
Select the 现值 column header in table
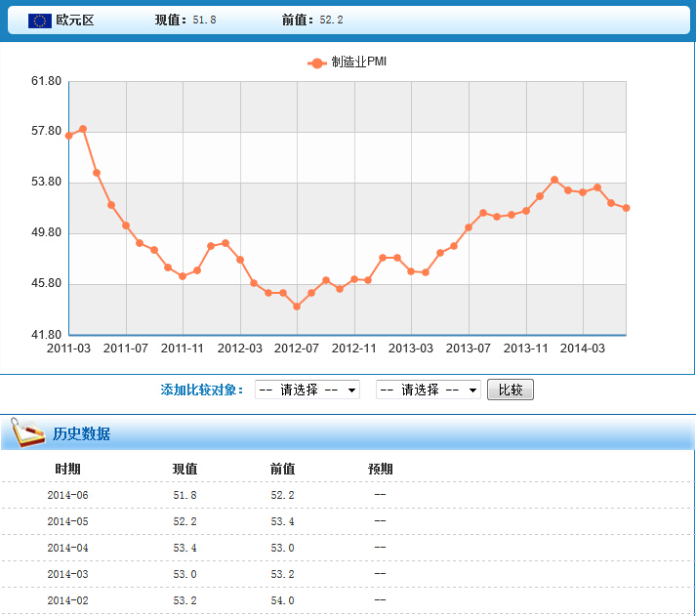[184, 469]
